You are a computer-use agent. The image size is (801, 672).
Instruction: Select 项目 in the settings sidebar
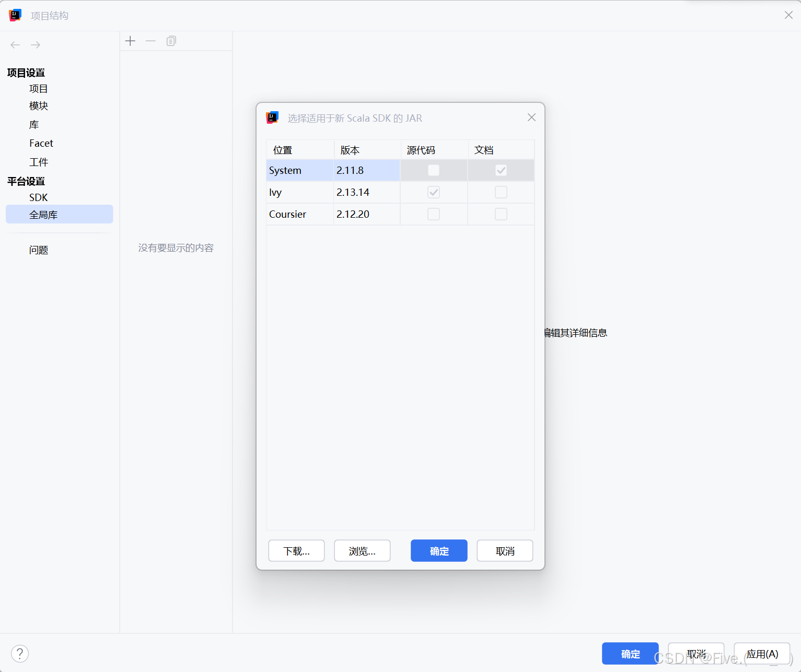pos(39,89)
